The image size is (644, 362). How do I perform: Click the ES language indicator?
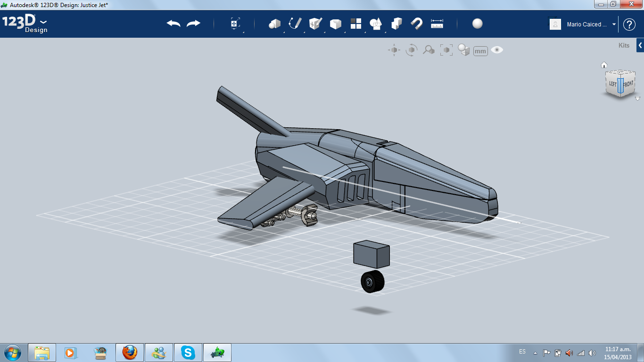coord(522,352)
